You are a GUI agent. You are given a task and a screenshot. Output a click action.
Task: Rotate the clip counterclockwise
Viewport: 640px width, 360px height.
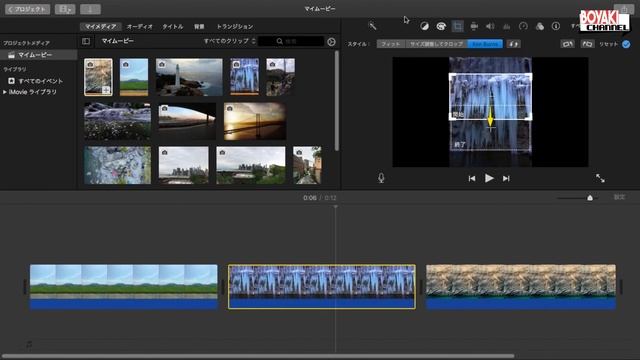click(x=567, y=44)
